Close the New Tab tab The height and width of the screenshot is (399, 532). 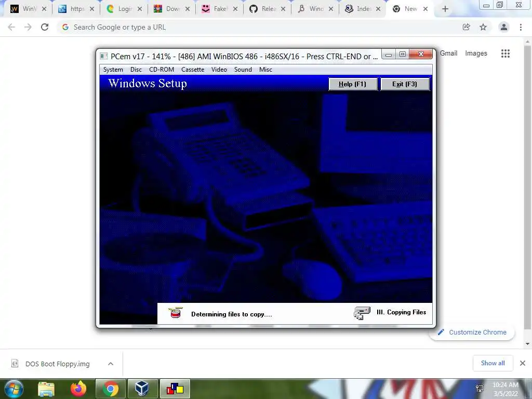tap(425, 9)
